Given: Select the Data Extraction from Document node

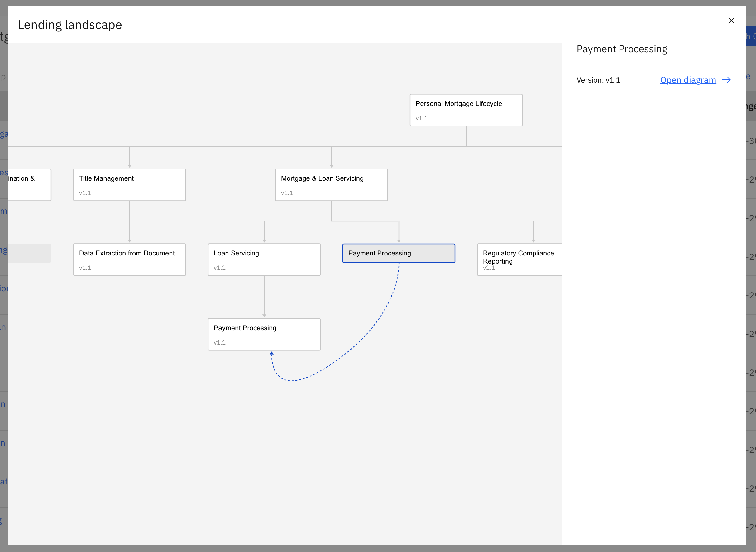Looking at the screenshot, I should click(x=129, y=259).
